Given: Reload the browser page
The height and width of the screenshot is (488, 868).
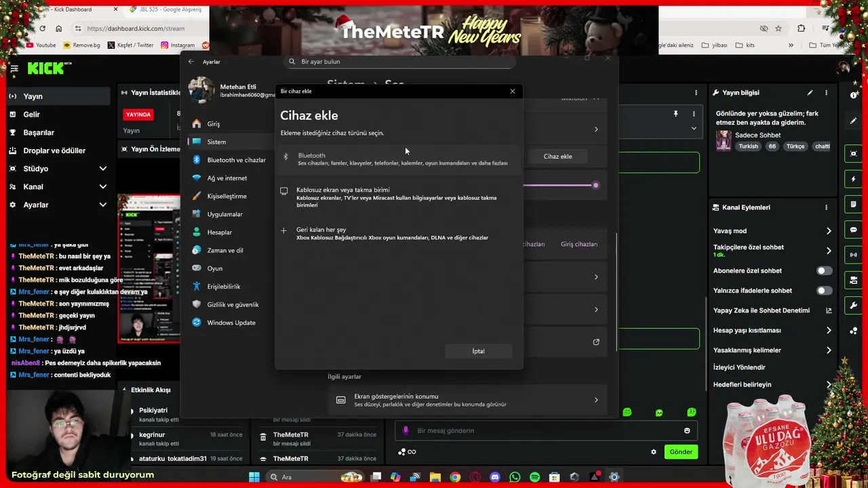Looking at the screenshot, I should (42, 28).
